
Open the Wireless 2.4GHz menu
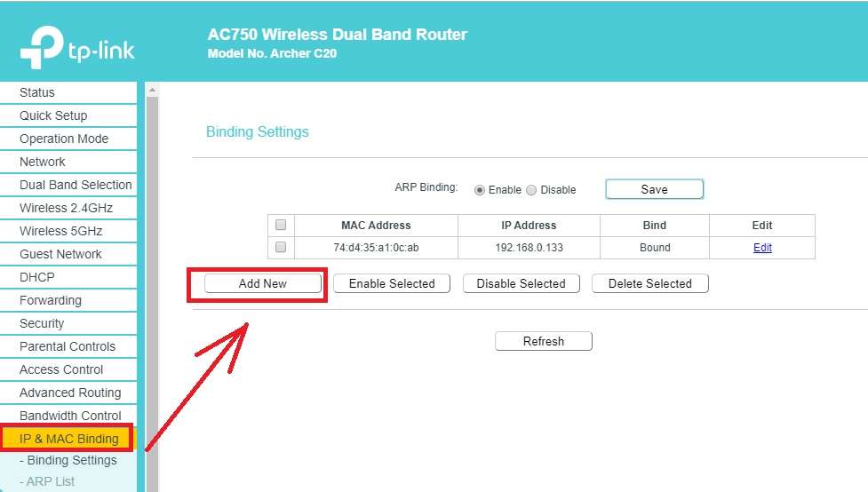point(66,208)
